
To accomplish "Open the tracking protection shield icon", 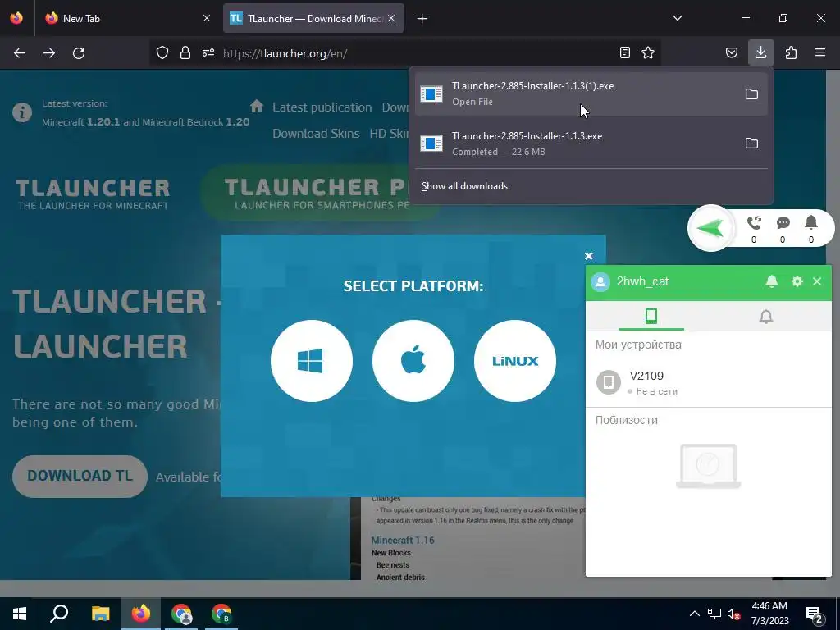I will click(162, 53).
